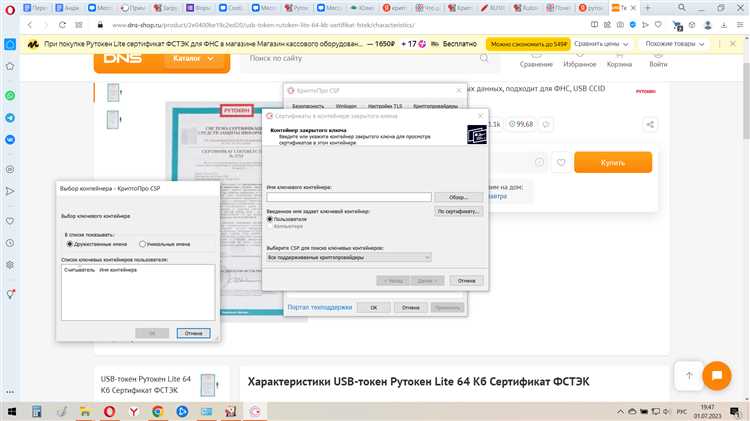750x421 pixels.
Task: Click the yellow save-up-to-549 price button
Action: pyautogui.click(x=528, y=44)
